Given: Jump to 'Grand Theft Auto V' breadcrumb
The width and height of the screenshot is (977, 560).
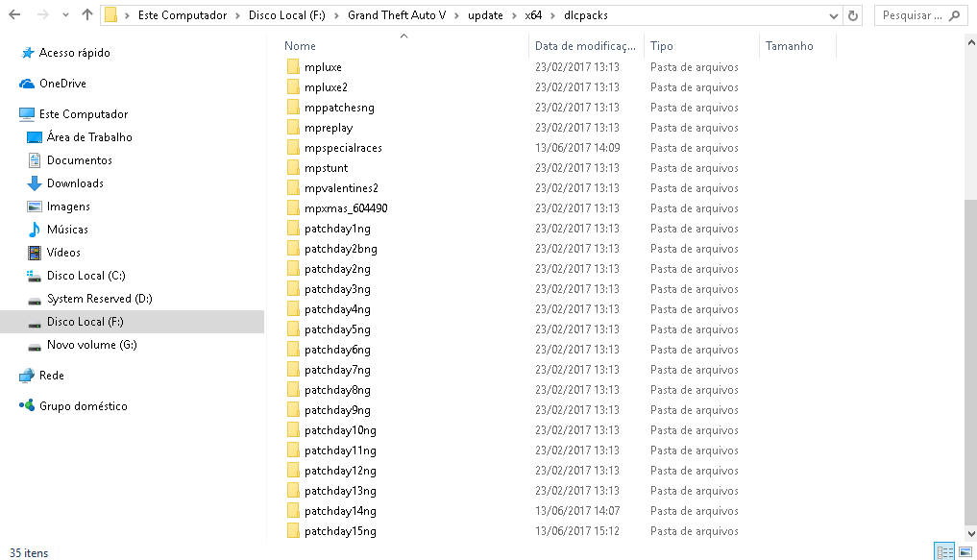Looking at the screenshot, I should (397, 15).
